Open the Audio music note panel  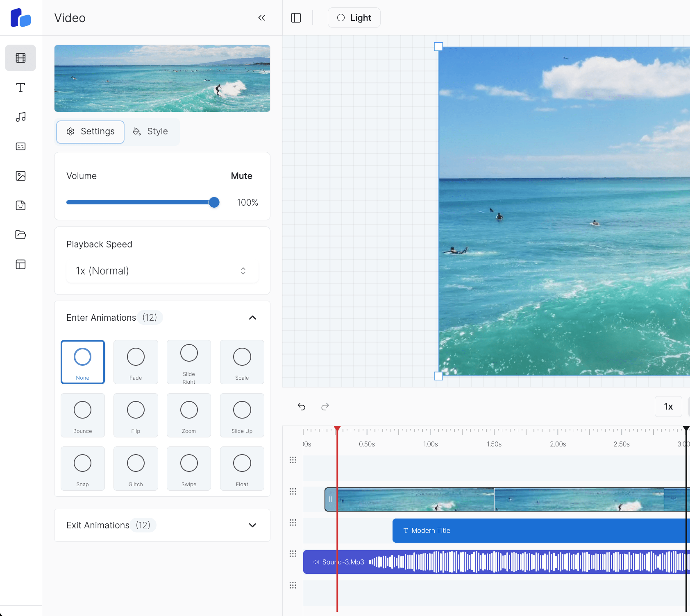click(20, 117)
